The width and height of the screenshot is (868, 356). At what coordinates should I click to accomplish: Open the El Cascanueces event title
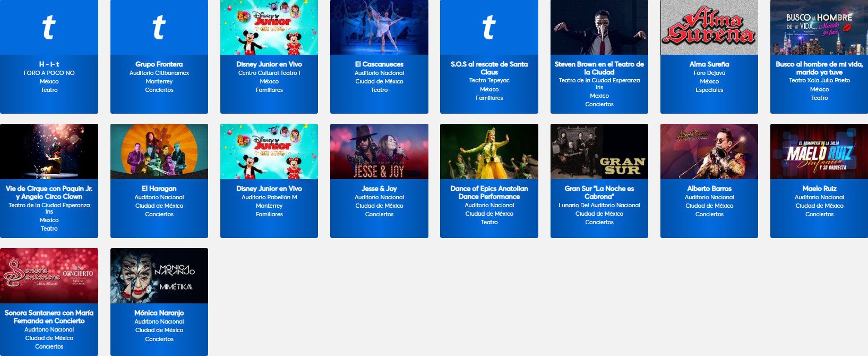pos(379,64)
